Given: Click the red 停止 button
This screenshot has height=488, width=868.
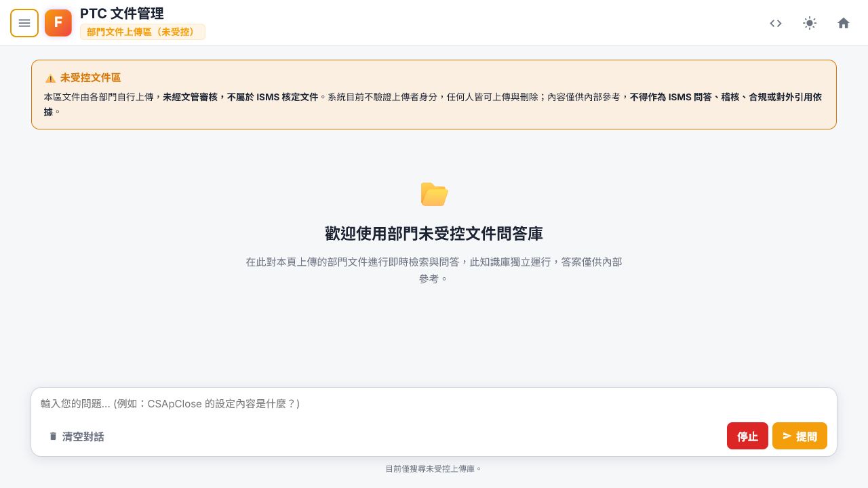Looking at the screenshot, I should (x=747, y=436).
